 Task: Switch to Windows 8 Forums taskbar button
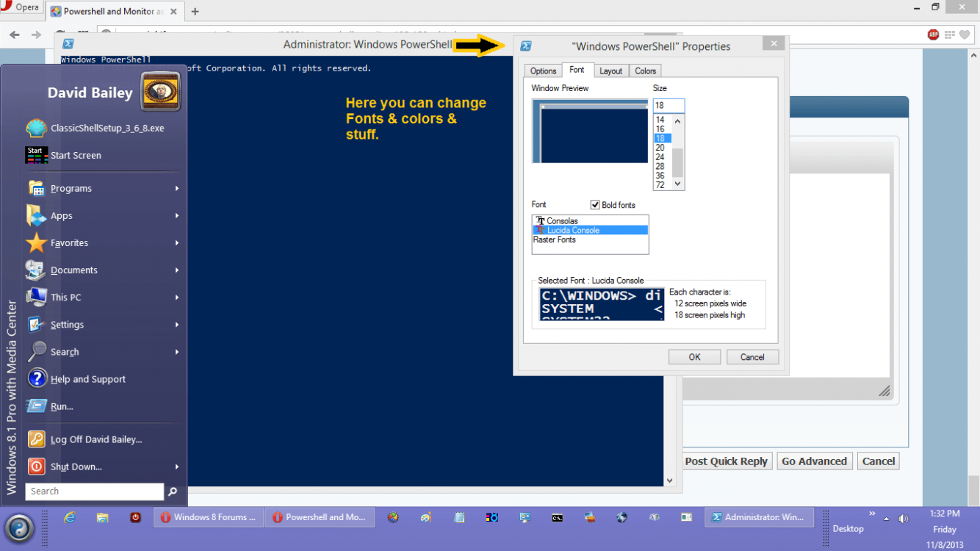point(208,517)
